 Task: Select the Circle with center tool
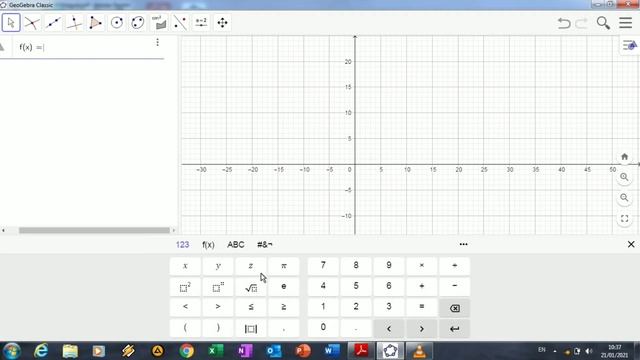pos(117,22)
